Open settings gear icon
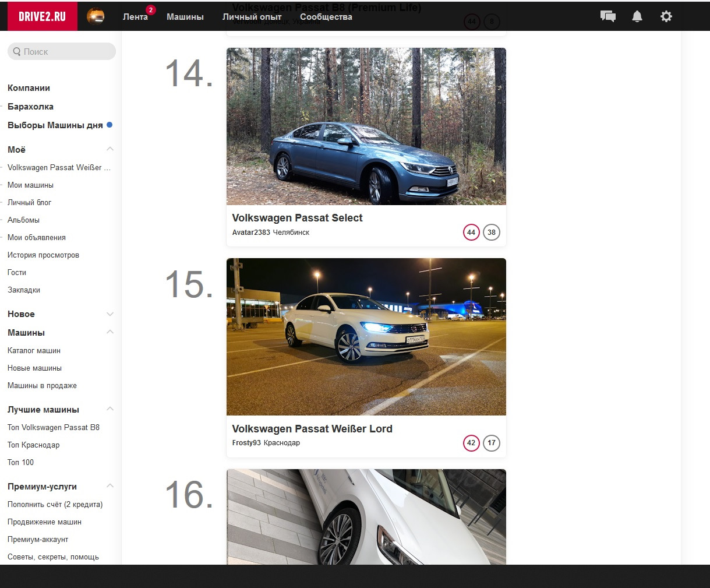Screen dimensions: 710x588 coord(666,16)
